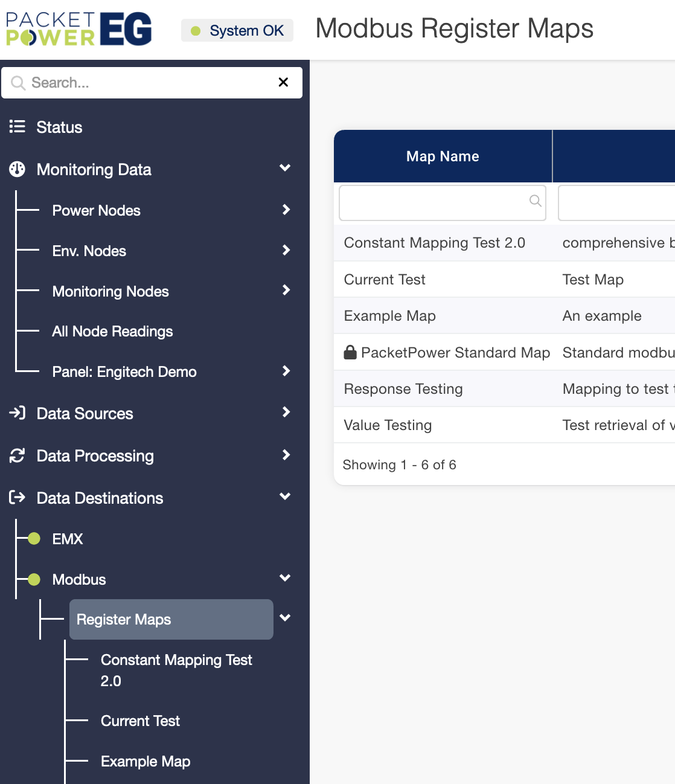This screenshot has width=675, height=784.
Task: Expand the Power Nodes submenu
Action: (286, 210)
